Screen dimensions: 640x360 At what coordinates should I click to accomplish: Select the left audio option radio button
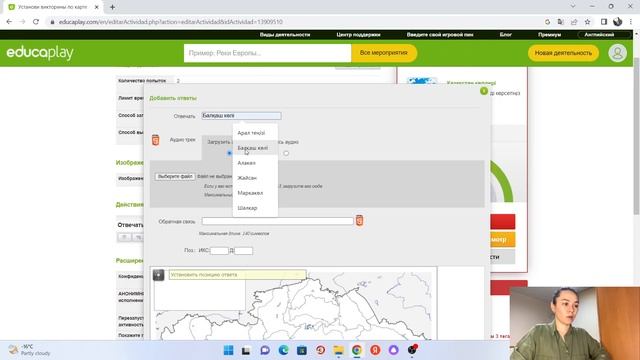click(x=229, y=153)
